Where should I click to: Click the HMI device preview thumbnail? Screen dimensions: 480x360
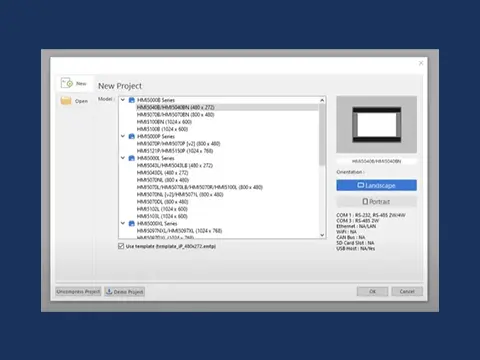[377, 124]
